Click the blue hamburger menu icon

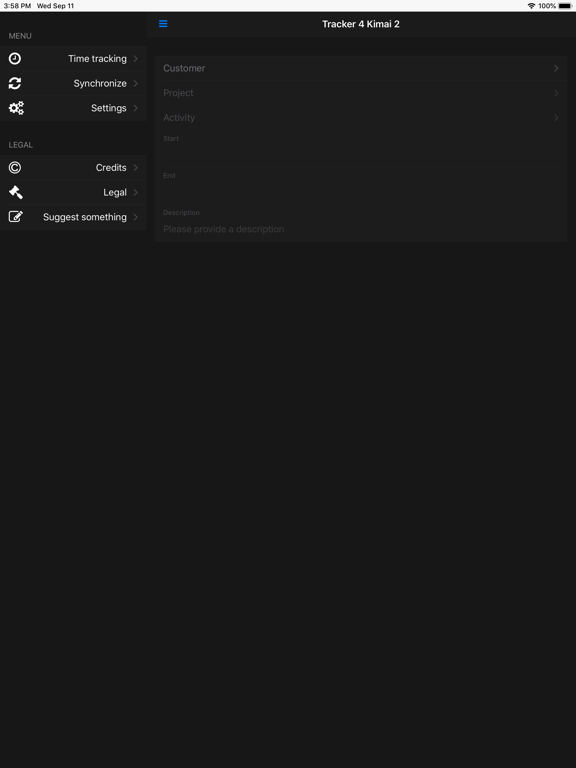pyautogui.click(x=163, y=24)
